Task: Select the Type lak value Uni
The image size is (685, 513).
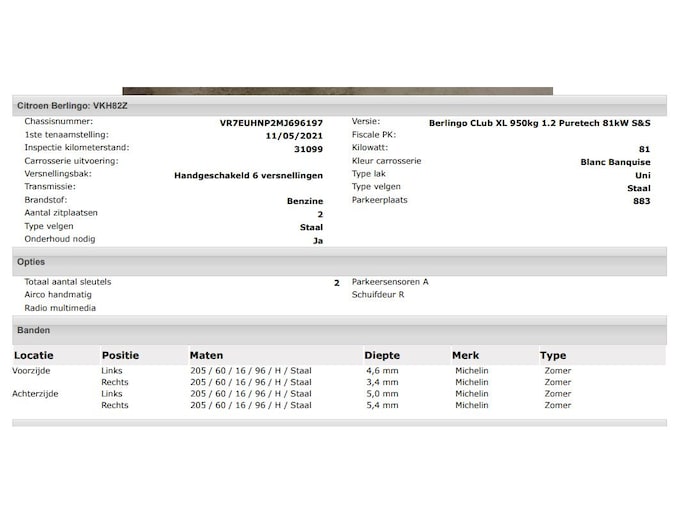Action: 643,175
